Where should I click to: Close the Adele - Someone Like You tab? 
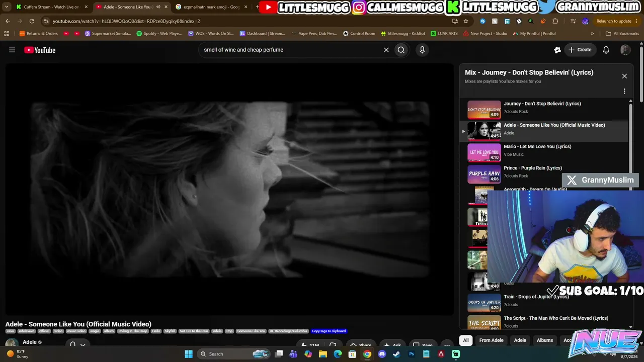coord(166,7)
